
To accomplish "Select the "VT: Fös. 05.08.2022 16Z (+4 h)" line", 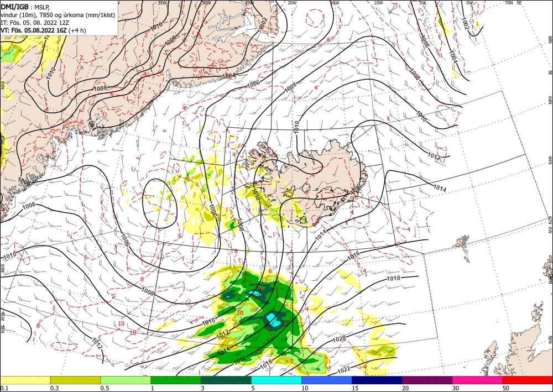I will tap(43, 30).
